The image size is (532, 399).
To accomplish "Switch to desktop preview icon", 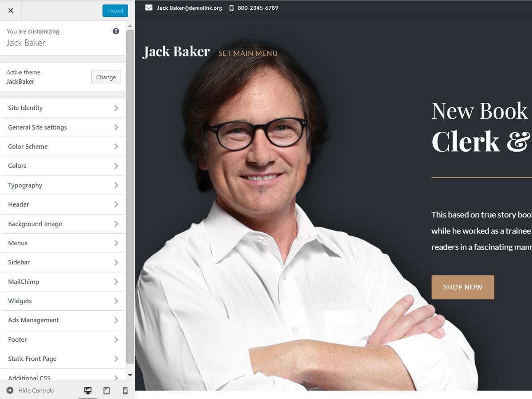I will pos(88,391).
